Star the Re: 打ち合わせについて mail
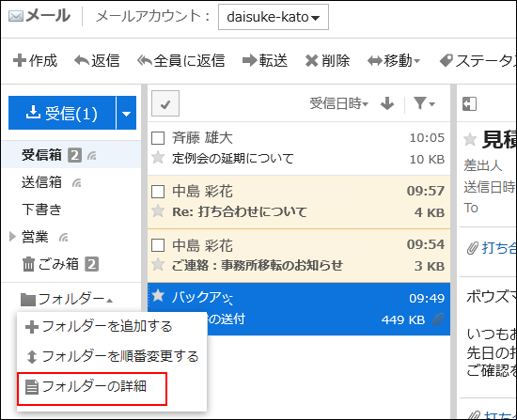This screenshot has width=517, height=420. (158, 210)
